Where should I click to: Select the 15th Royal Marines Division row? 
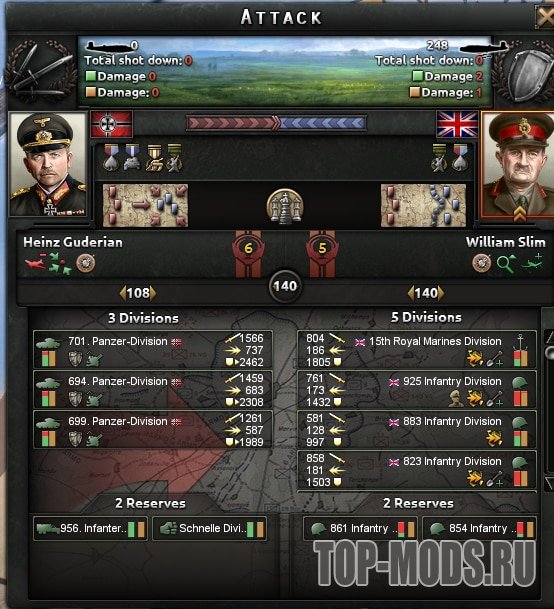[417, 350]
